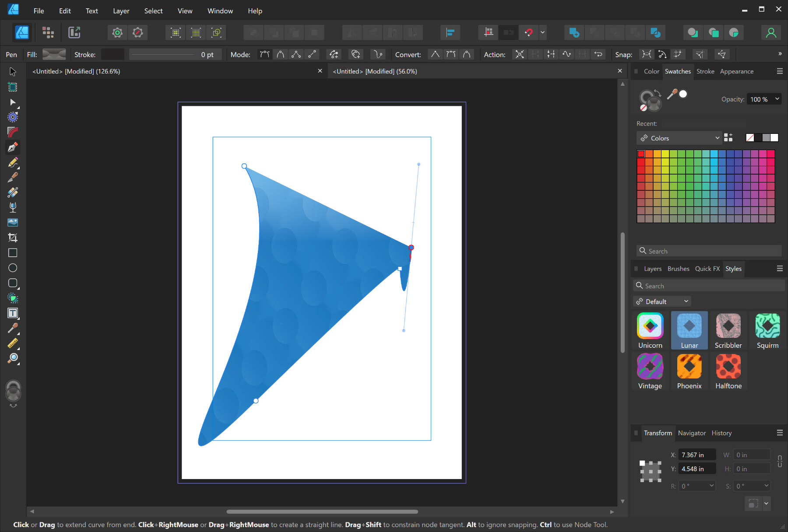Pick the Artistic Text tool
788x532 pixels.
(x=13, y=313)
